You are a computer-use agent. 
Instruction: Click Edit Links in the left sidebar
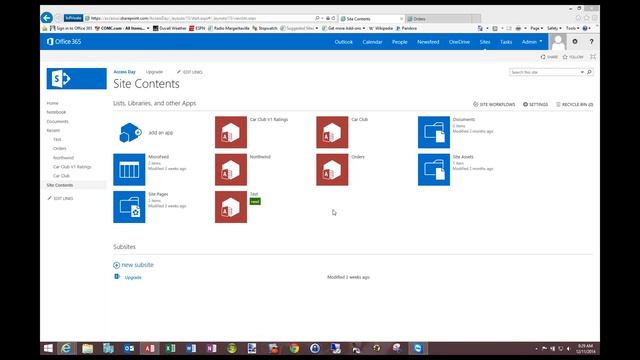60,198
